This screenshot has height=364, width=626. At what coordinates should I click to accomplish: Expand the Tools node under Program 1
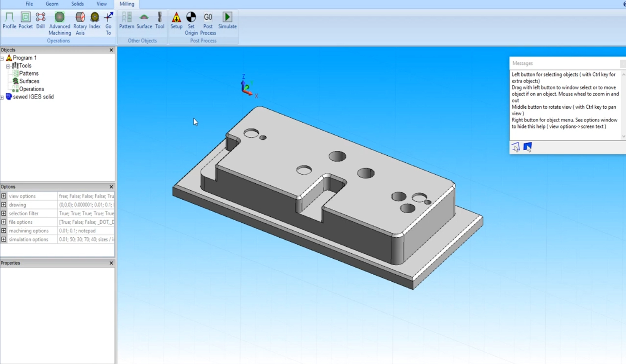pos(8,65)
